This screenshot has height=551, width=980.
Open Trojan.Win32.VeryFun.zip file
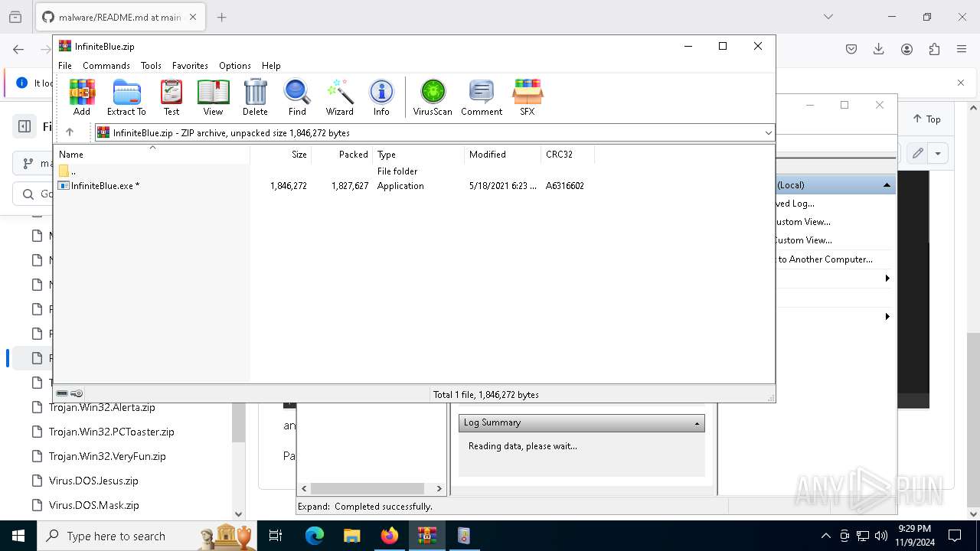107,456
